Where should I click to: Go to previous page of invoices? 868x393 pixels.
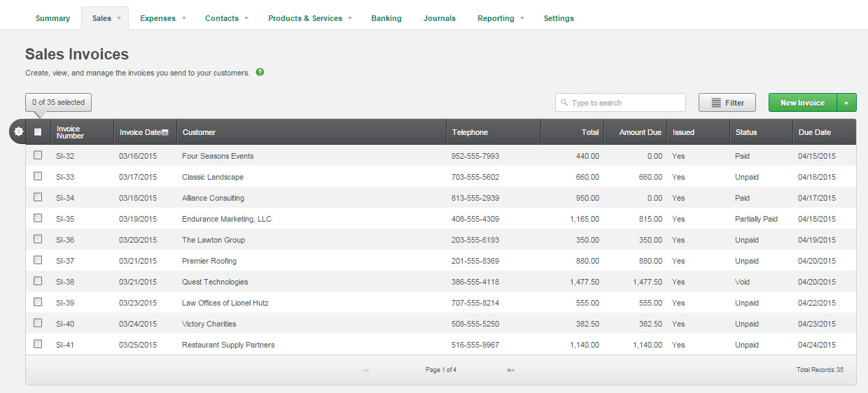tap(365, 370)
